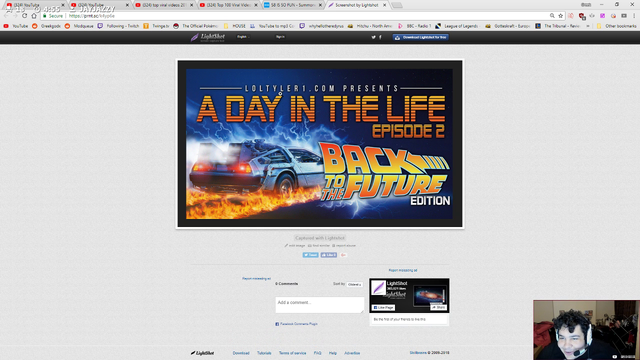The image size is (640, 360).
Task: Open The Tribunal bookmark
Action: 558,26
